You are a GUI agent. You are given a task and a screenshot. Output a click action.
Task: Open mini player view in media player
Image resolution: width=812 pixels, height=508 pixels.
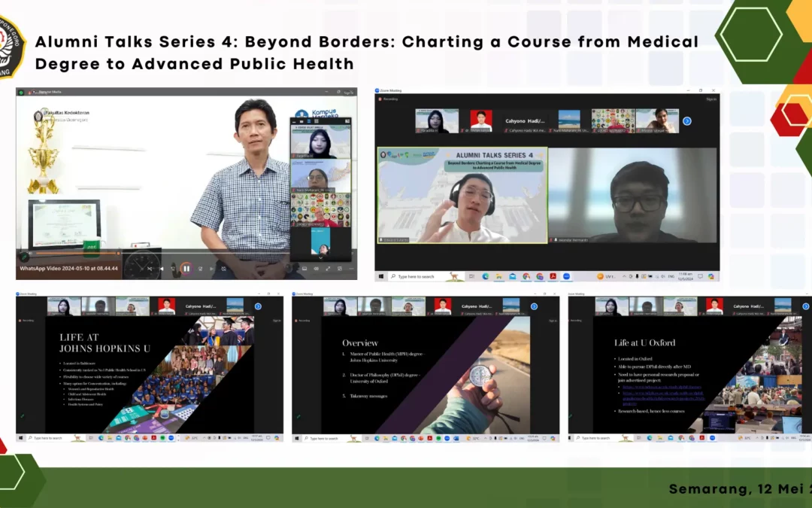tap(340, 269)
